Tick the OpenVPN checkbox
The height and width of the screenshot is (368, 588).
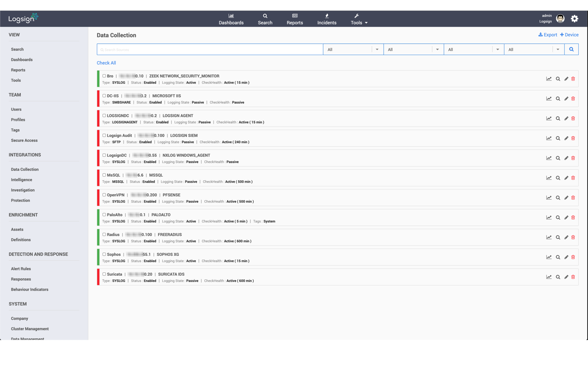click(x=104, y=195)
